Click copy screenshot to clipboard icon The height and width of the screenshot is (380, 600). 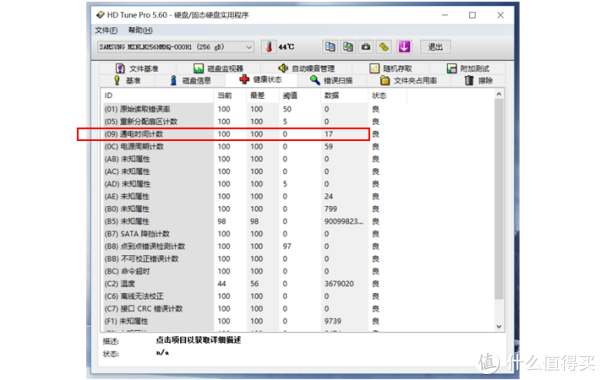click(348, 47)
